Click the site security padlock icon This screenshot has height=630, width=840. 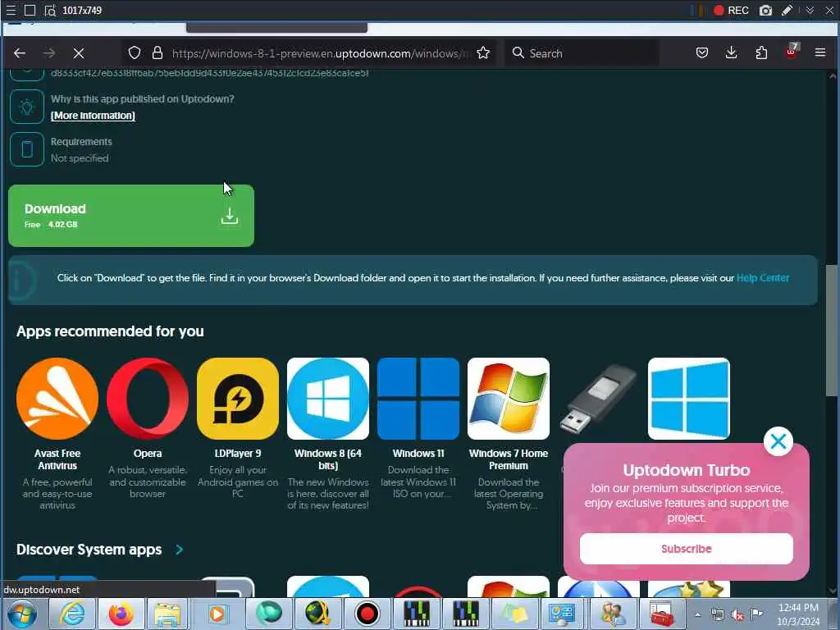tap(157, 52)
